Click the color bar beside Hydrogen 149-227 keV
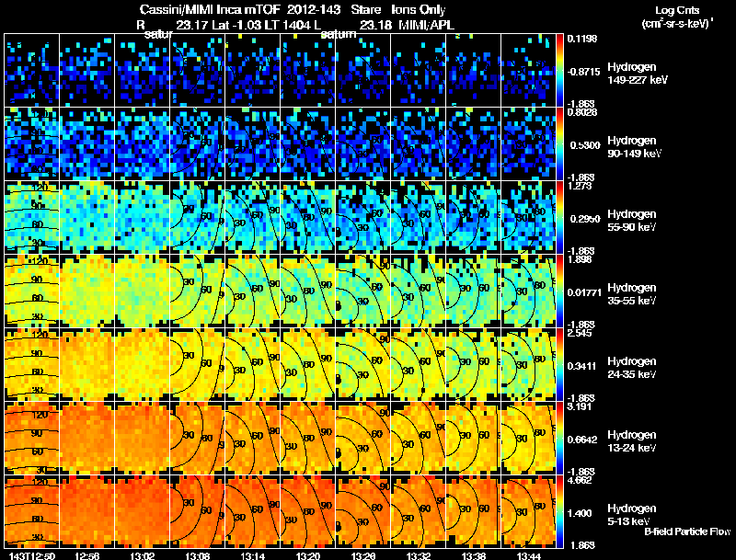The width and height of the screenshot is (736, 560). coord(559,71)
